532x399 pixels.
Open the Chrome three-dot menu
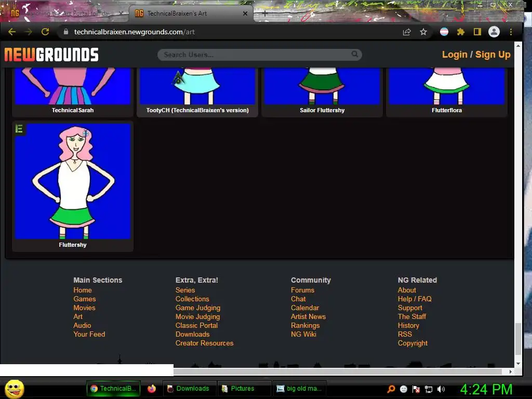coord(511,32)
